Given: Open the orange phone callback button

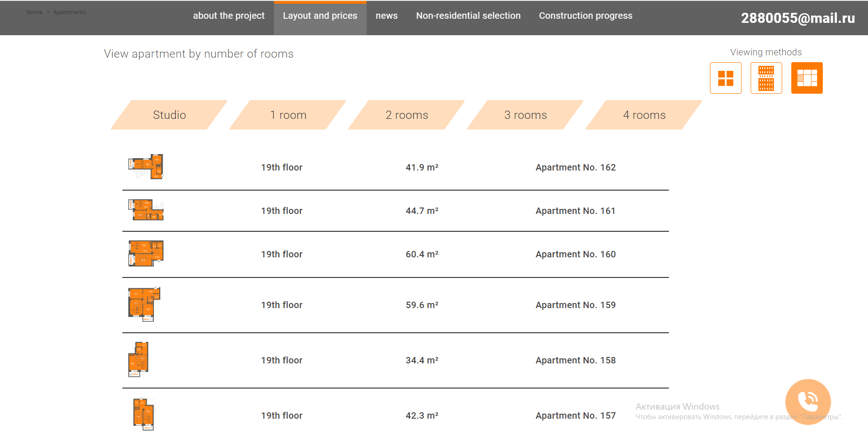Looking at the screenshot, I should pos(808,402).
